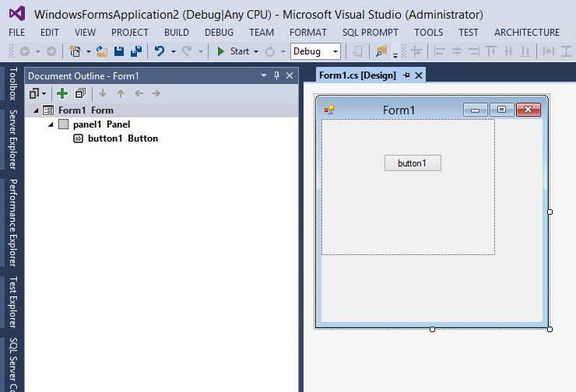The image size is (576, 392).
Task: Click the Move Into Next Container right arrow
Action: 156,93
